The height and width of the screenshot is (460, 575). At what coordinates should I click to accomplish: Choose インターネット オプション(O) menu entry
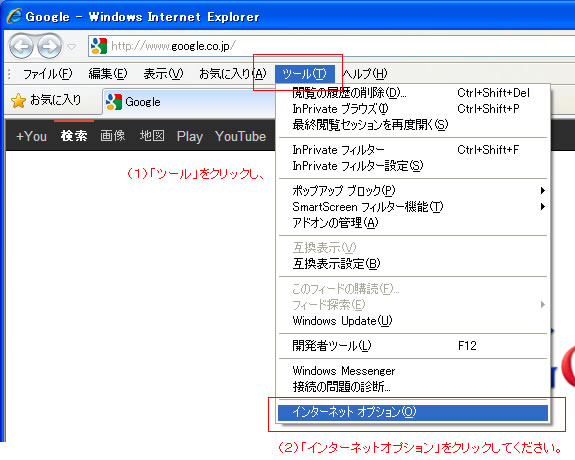point(413,413)
